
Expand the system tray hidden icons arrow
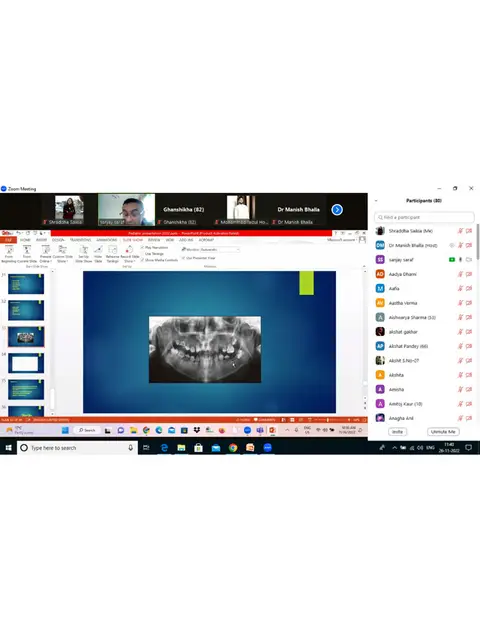click(394, 448)
